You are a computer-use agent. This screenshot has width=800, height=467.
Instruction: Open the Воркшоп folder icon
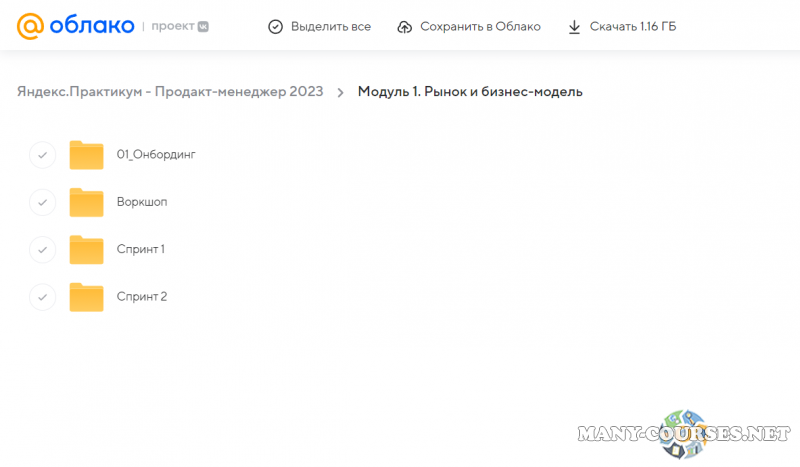(x=87, y=202)
